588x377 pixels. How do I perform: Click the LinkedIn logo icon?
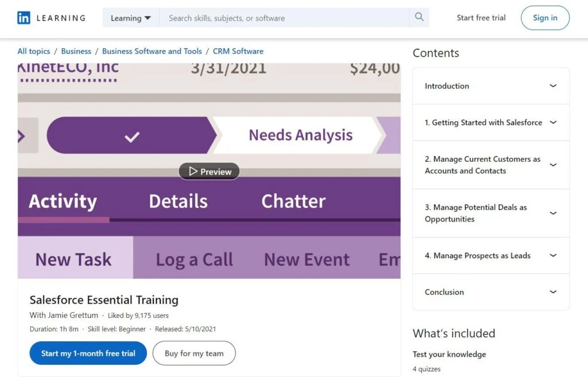click(x=24, y=18)
